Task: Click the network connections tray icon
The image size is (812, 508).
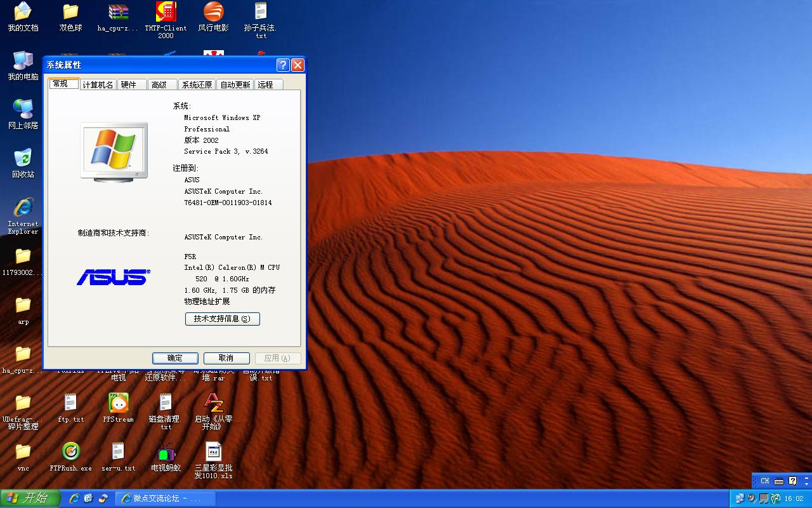Action: click(x=740, y=498)
